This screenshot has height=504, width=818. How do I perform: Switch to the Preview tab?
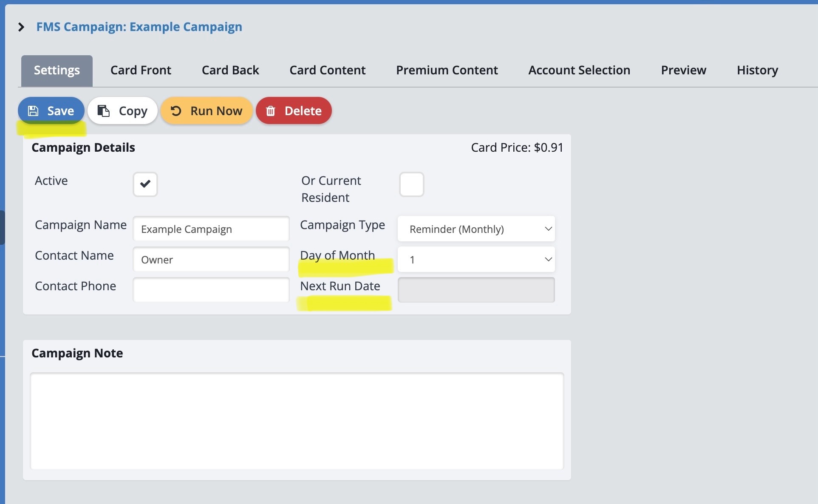(683, 70)
